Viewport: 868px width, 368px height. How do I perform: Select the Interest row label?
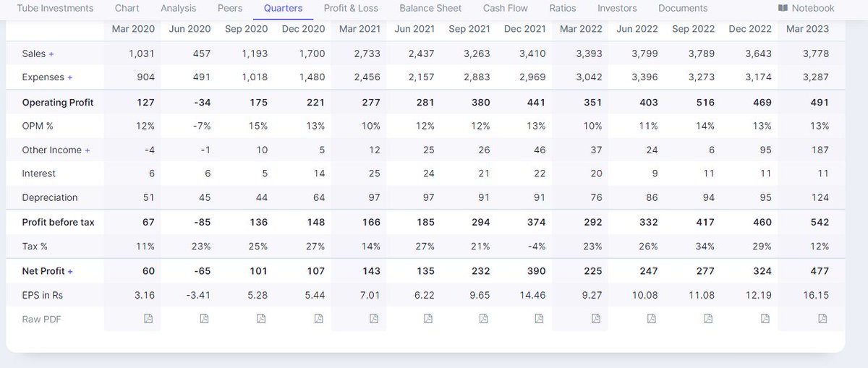(x=39, y=174)
